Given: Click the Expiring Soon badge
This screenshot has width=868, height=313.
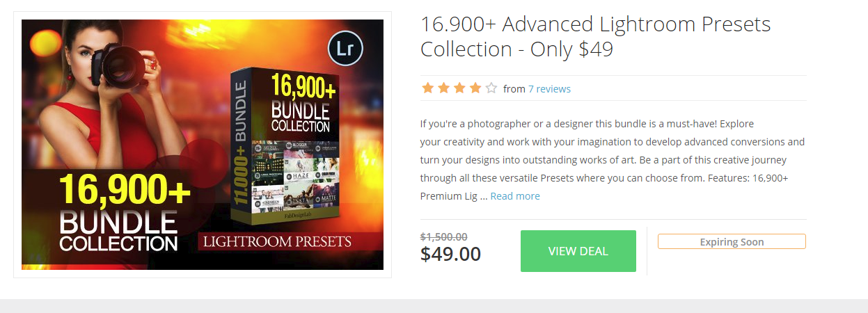Looking at the screenshot, I should pos(732,242).
